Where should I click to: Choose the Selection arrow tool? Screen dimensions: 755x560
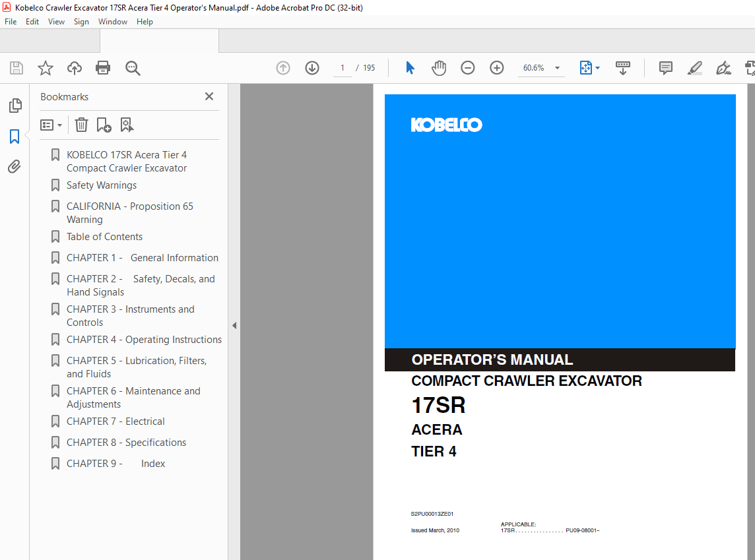(410, 68)
